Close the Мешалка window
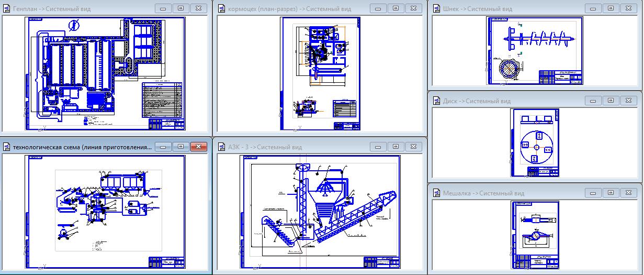Viewport: 644px width, 275px height. point(628,193)
